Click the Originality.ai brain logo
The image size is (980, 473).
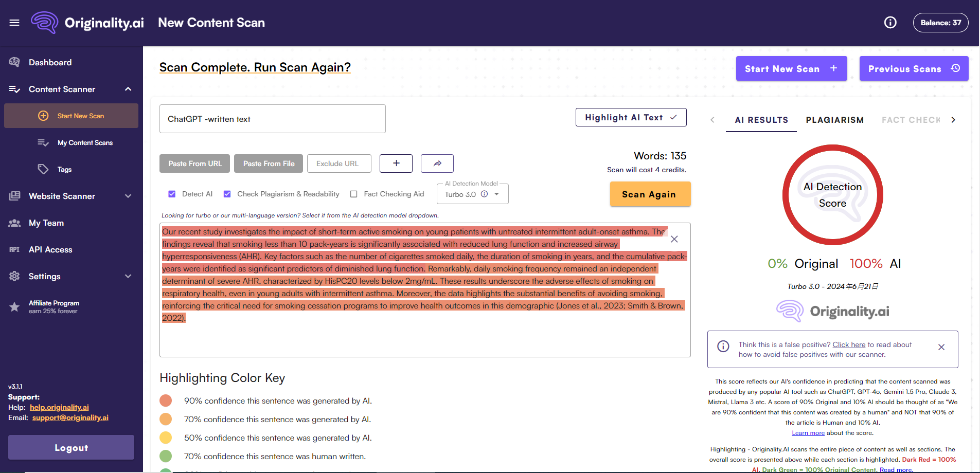[x=44, y=22]
